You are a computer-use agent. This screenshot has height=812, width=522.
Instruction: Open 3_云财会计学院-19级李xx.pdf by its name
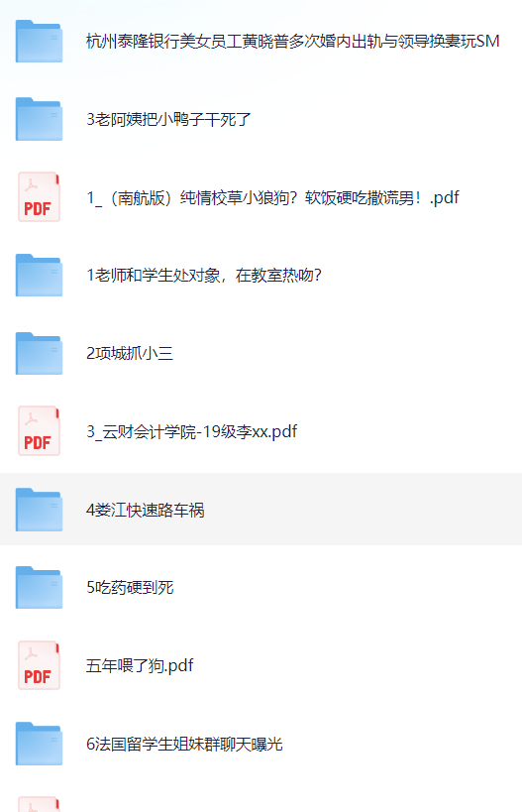(x=192, y=431)
